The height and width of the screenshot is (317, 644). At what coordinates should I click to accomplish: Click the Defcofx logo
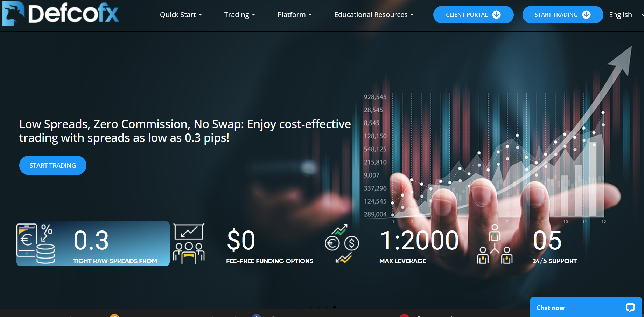point(61,14)
